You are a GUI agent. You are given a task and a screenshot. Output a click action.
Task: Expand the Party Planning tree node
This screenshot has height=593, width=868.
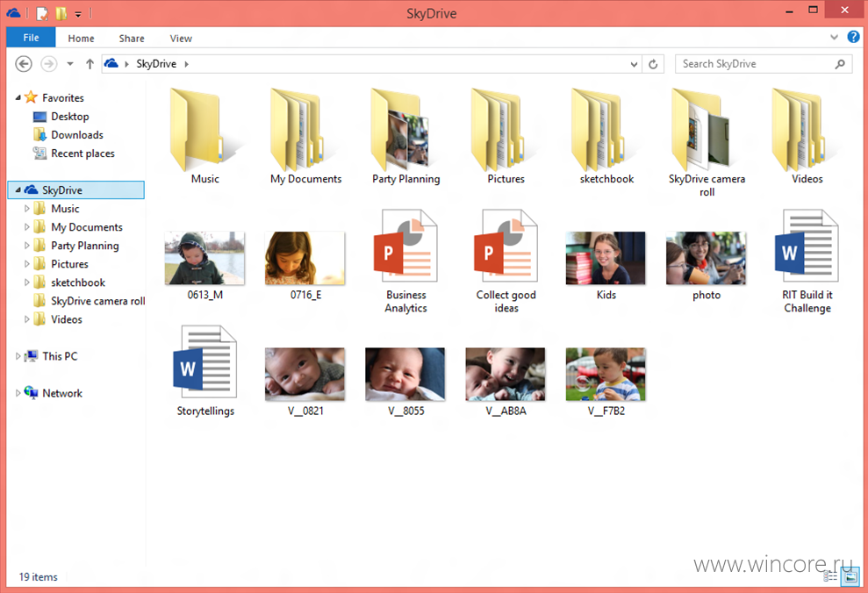[26, 246]
